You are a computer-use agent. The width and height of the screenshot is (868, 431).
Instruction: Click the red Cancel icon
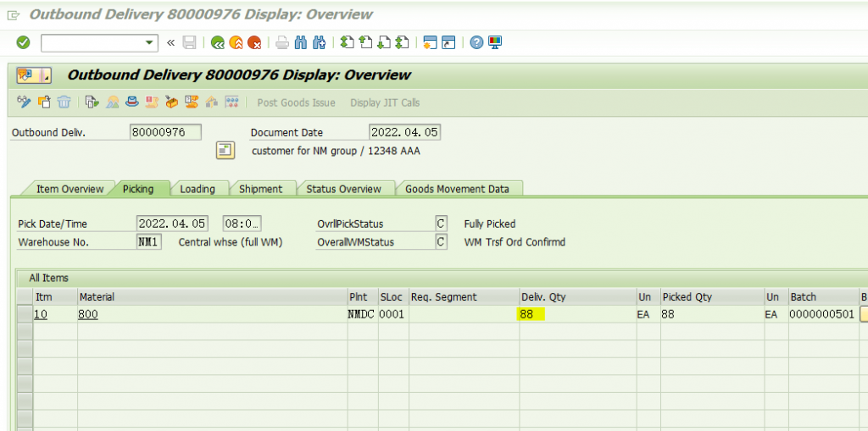coord(254,42)
